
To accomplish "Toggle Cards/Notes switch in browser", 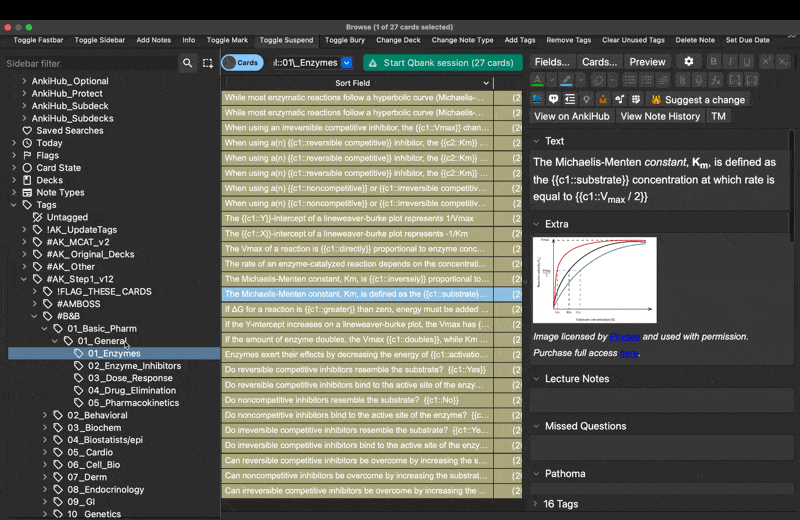I will 242,63.
